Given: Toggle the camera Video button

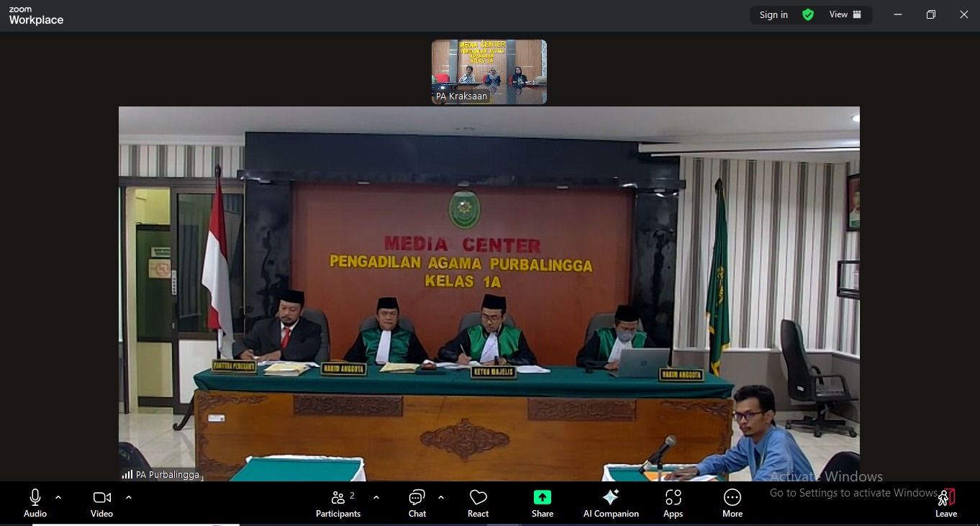Looking at the screenshot, I should point(101,503).
